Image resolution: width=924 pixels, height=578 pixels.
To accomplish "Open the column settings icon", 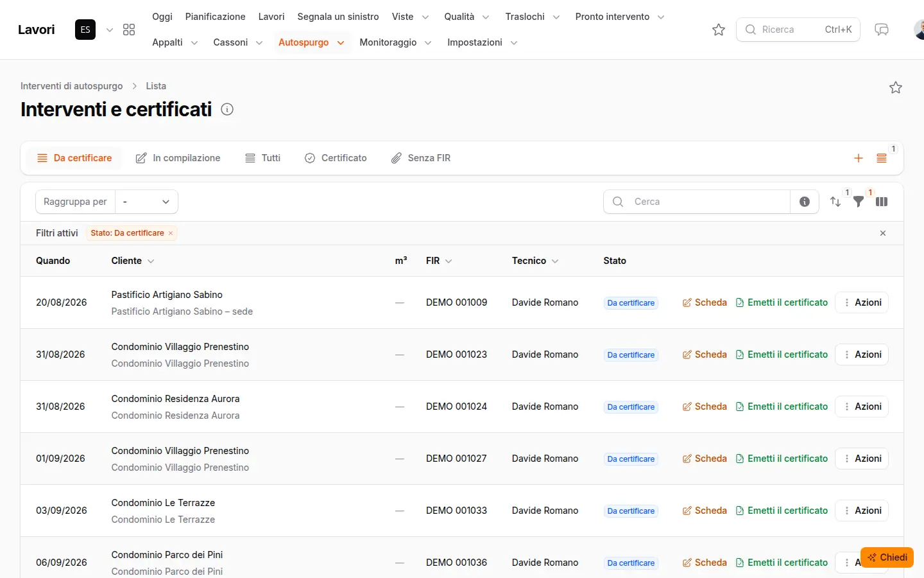I will coord(882,202).
